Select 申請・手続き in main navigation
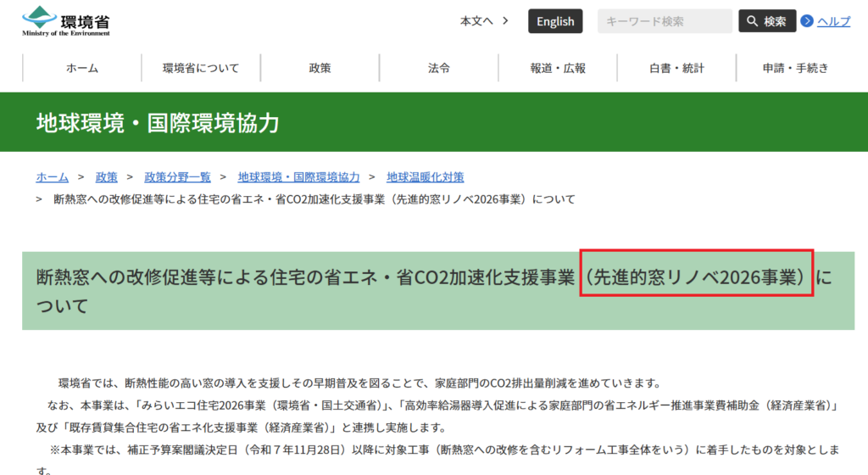868x475 pixels. pos(795,68)
